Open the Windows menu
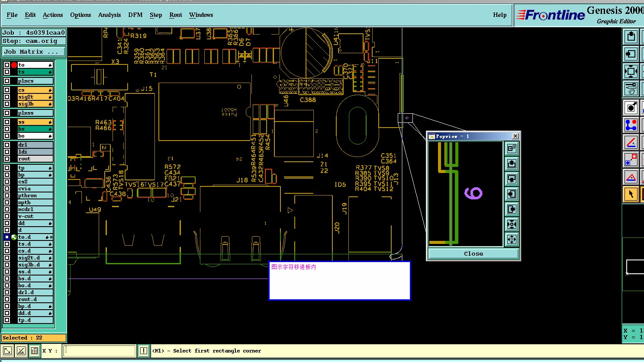The image size is (644, 362). [201, 15]
